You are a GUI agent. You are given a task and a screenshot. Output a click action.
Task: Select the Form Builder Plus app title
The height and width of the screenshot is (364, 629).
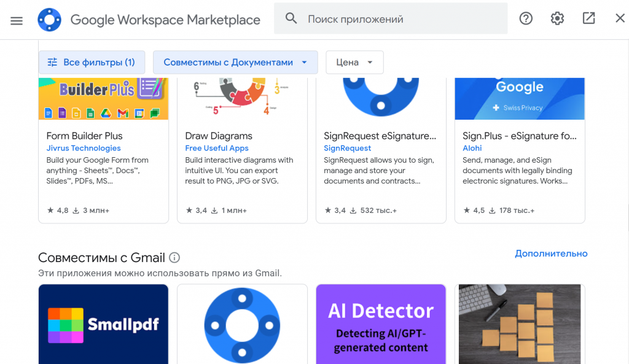85,136
